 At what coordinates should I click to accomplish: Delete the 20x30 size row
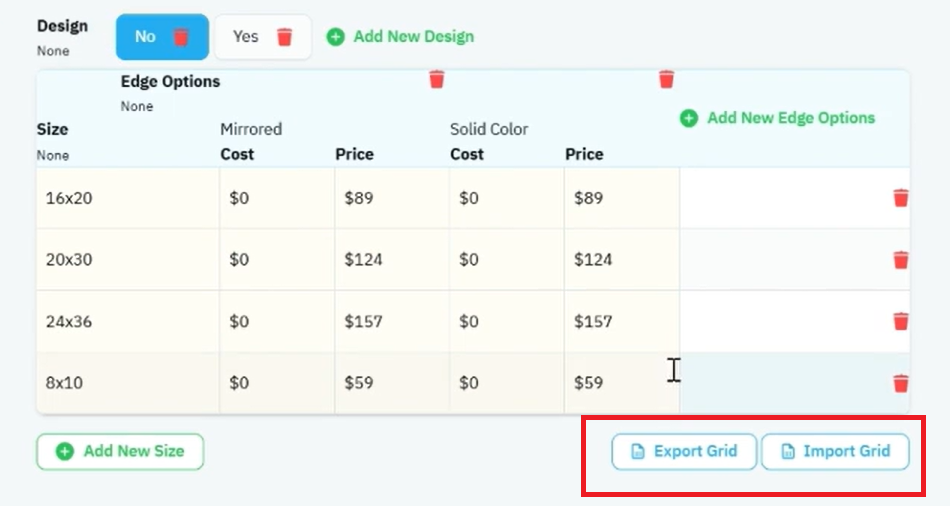point(901,259)
